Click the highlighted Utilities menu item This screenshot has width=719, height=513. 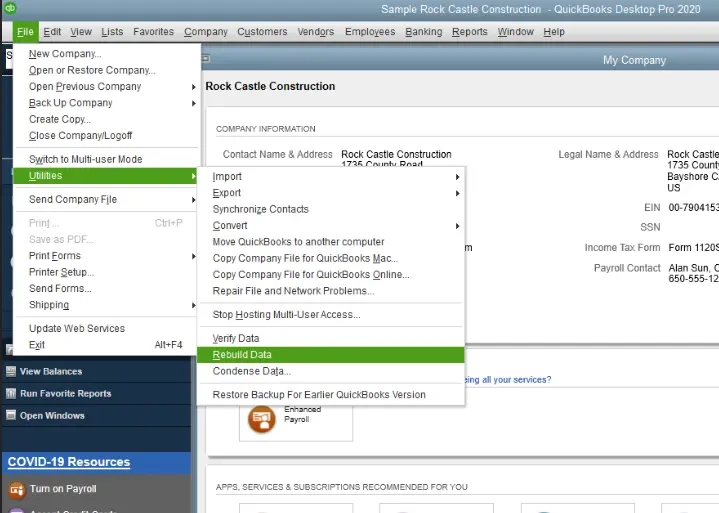coord(107,176)
